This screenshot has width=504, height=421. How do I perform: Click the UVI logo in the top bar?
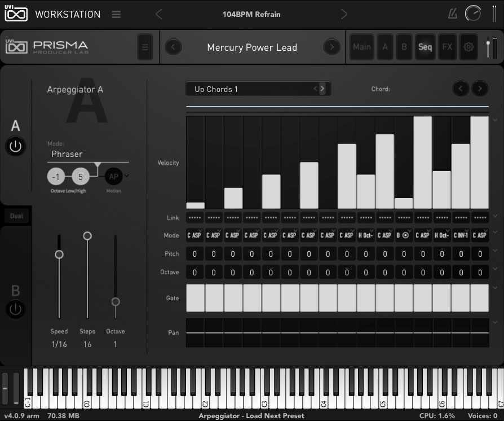click(x=16, y=14)
